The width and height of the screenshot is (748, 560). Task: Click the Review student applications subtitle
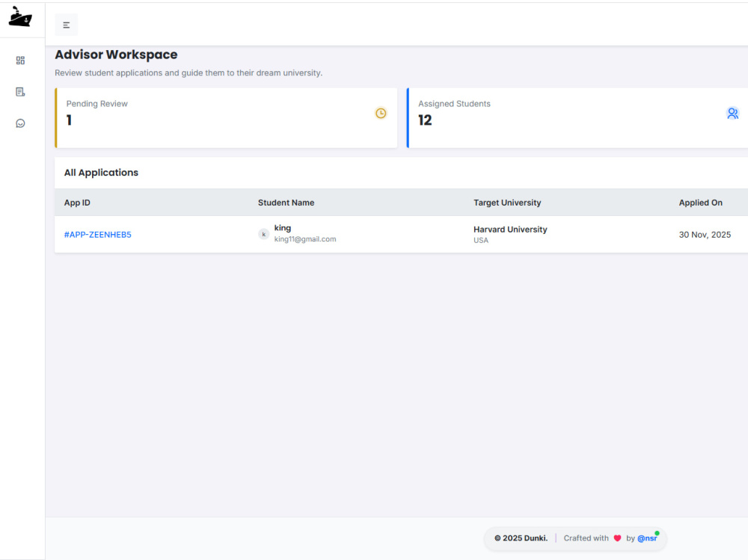[x=188, y=73]
